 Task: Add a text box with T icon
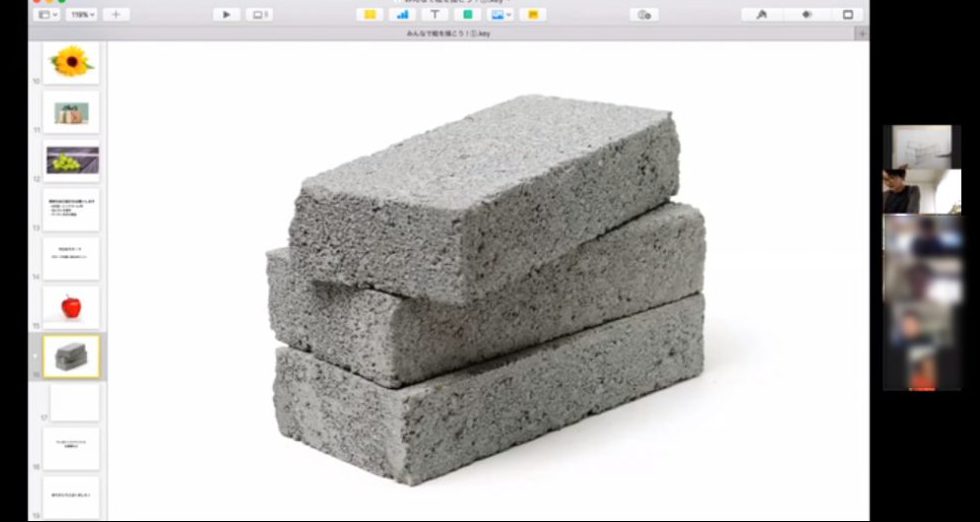(435, 14)
